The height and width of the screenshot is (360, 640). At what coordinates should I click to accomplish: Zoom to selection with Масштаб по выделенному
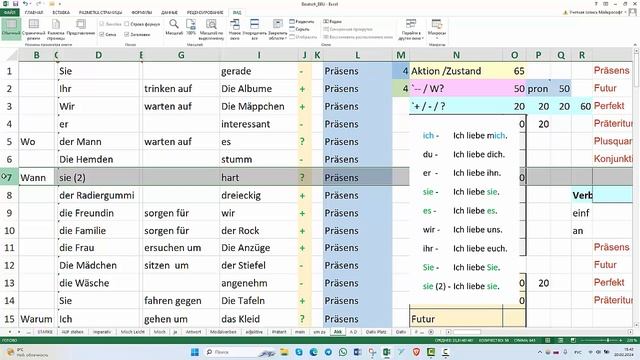211,29
